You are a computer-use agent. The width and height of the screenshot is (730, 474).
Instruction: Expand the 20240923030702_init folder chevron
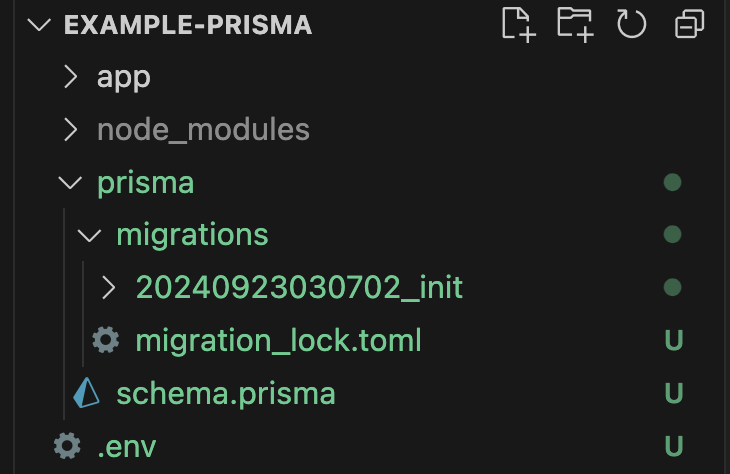(109, 288)
